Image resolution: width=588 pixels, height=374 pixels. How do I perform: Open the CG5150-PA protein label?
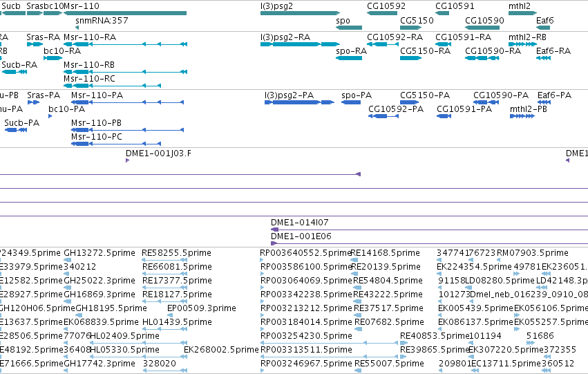point(425,95)
